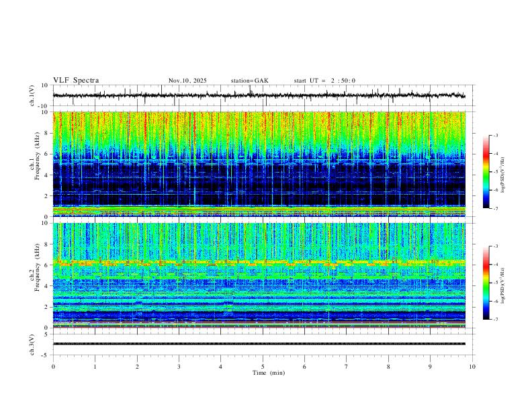Click the ch.1 time-series waveform trace
This screenshot has width=532, height=411.
259,95
